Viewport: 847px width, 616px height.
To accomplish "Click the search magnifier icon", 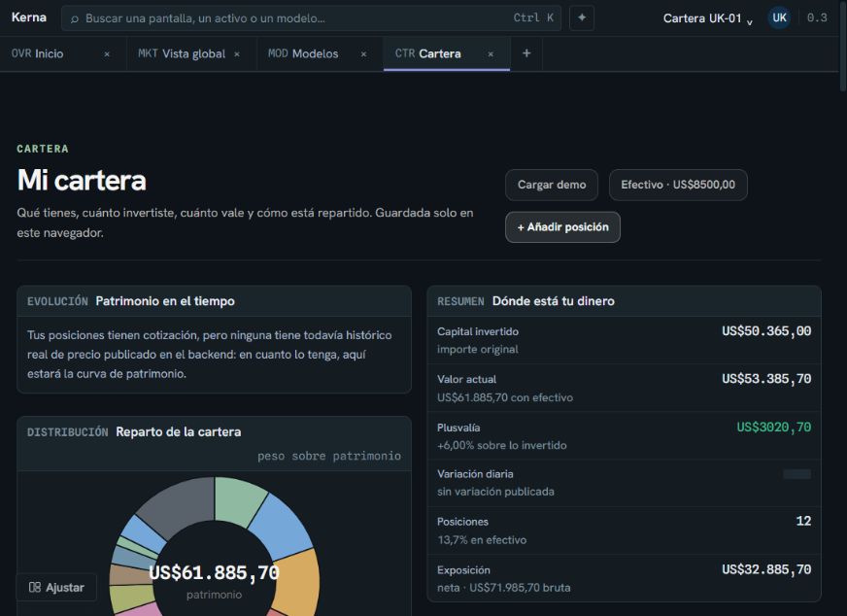I will click(75, 18).
